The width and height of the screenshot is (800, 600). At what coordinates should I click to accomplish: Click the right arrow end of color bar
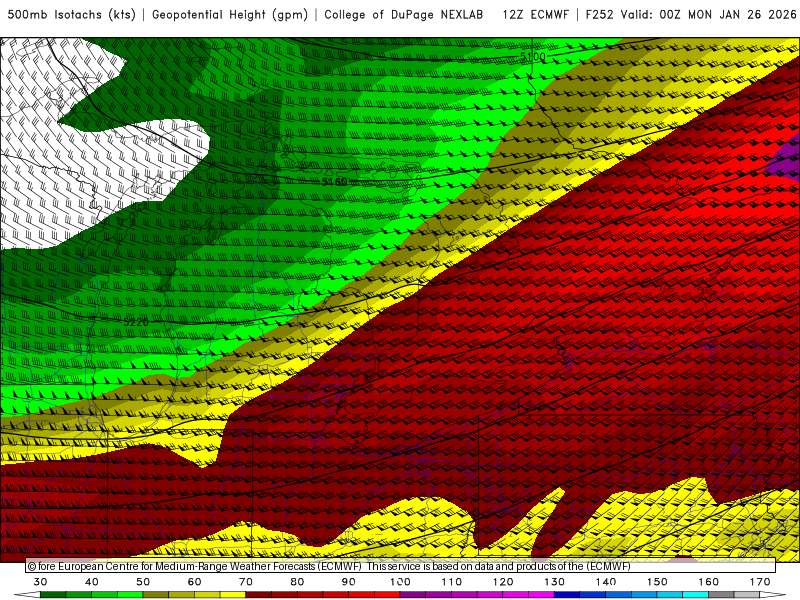click(773, 595)
